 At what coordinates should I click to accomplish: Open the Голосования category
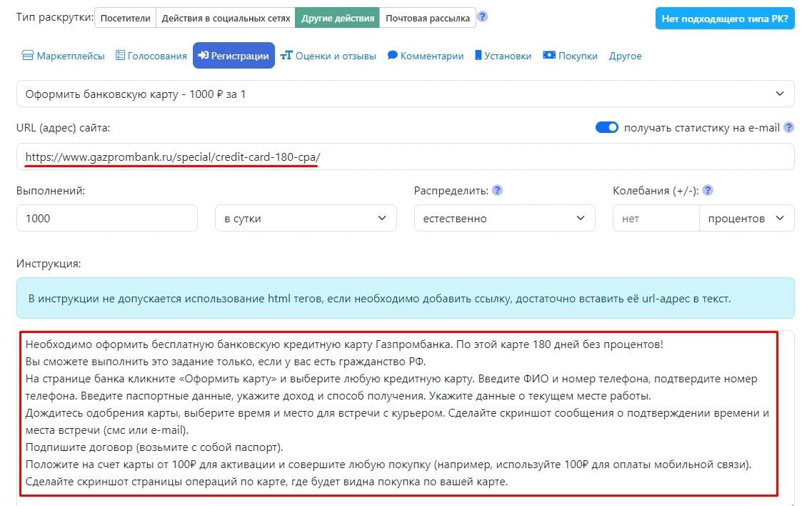pyautogui.click(x=151, y=56)
